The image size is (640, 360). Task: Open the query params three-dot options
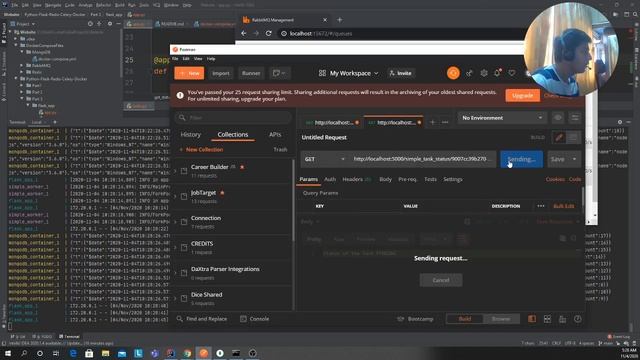point(541,206)
